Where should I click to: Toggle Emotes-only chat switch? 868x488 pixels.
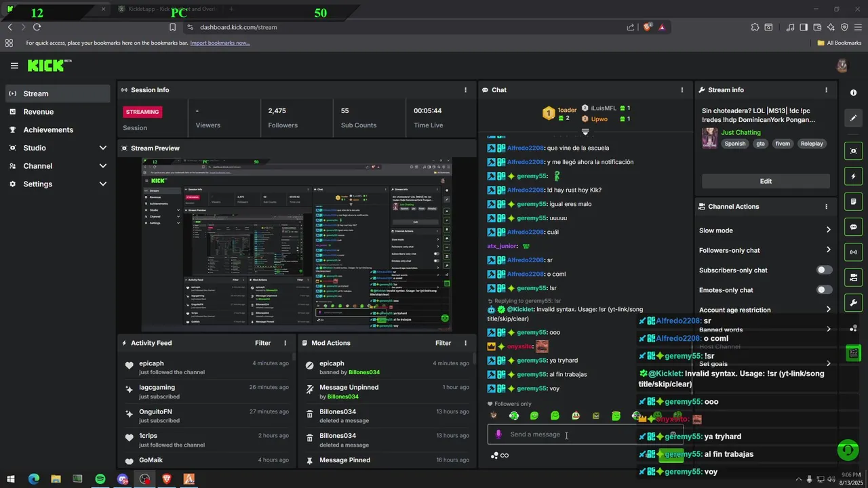824,290
